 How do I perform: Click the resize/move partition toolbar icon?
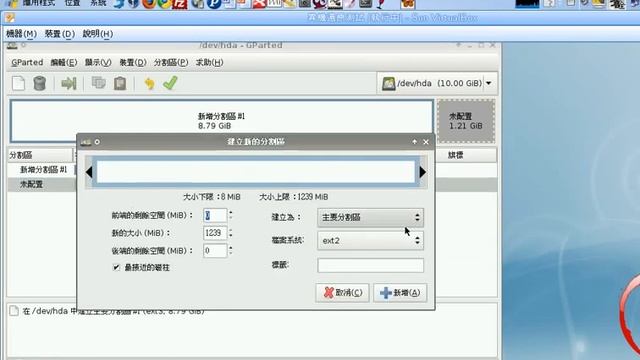(69, 83)
